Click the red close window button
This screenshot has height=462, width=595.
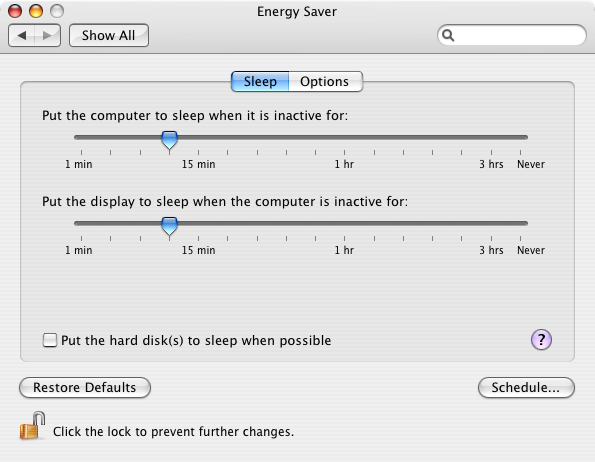point(15,11)
